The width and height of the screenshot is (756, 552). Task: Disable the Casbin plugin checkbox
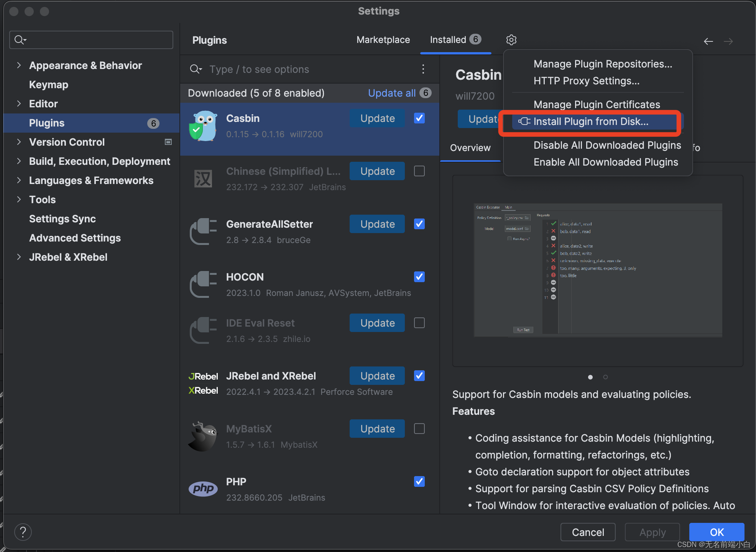(419, 118)
